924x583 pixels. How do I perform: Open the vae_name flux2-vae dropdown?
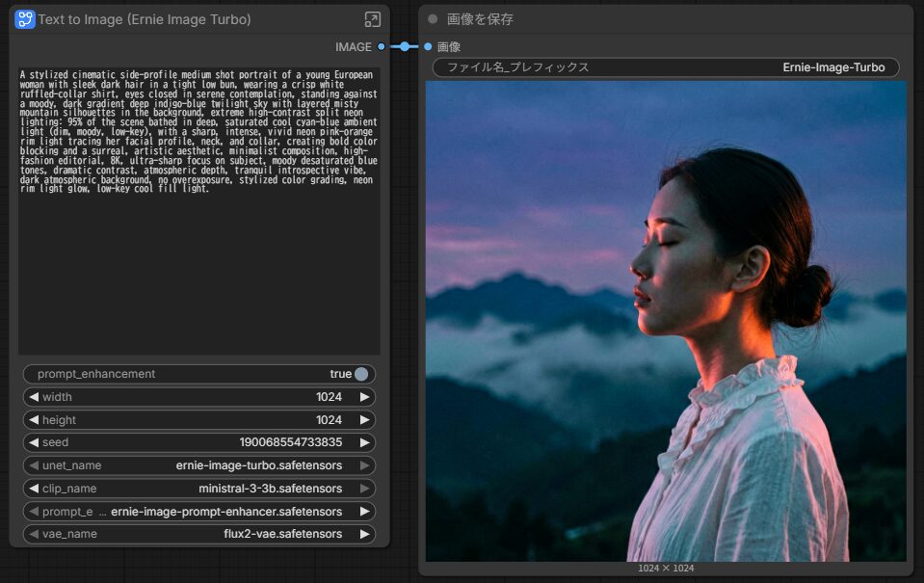199,534
